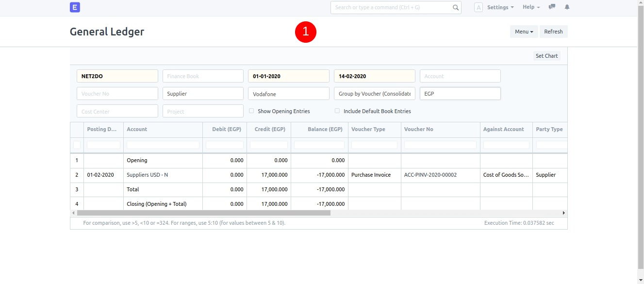Click the search magnifier icon
Viewport: 644px width, 284px height.
455,7
